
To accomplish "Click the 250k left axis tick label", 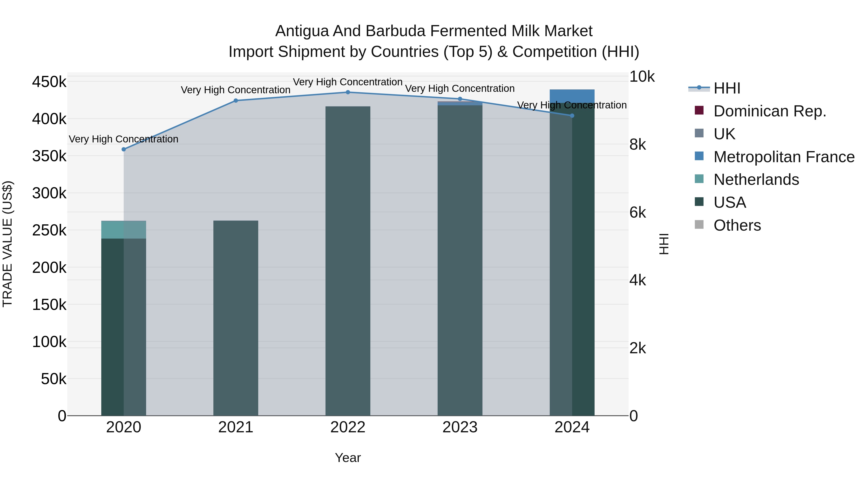I will point(49,231).
